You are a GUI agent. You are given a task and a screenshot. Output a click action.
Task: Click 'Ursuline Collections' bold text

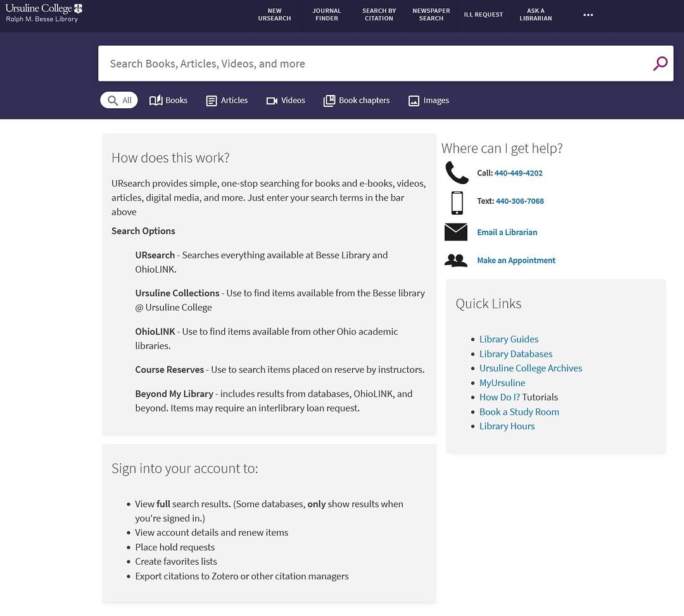coord(177,293)
